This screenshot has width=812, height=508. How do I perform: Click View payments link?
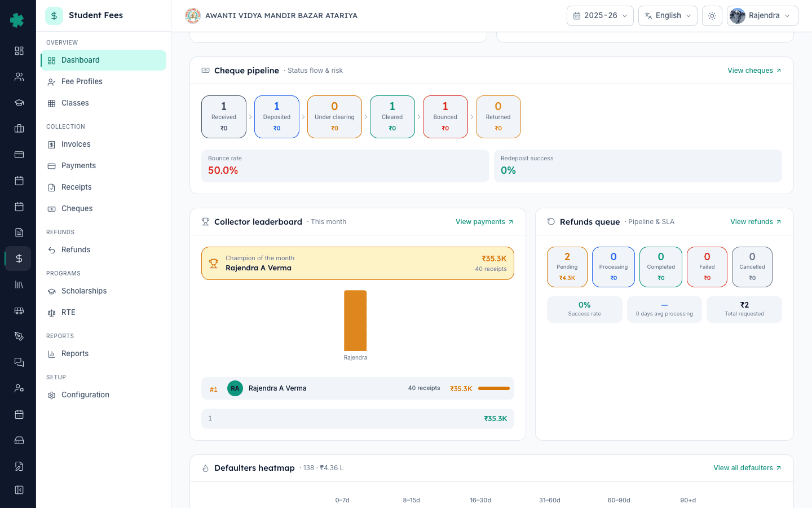pyautogui.click(x=484, y=222)
